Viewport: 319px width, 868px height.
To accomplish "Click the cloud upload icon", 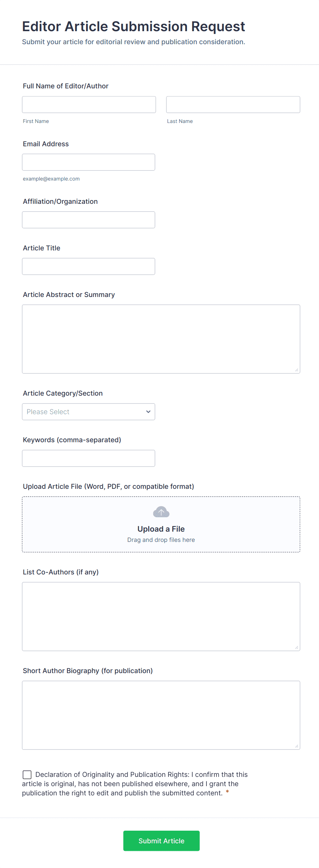I will 161,512.
